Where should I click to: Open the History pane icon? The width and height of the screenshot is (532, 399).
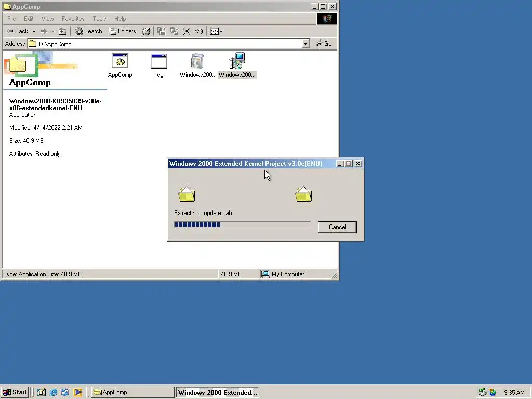[x=146, y=32]
